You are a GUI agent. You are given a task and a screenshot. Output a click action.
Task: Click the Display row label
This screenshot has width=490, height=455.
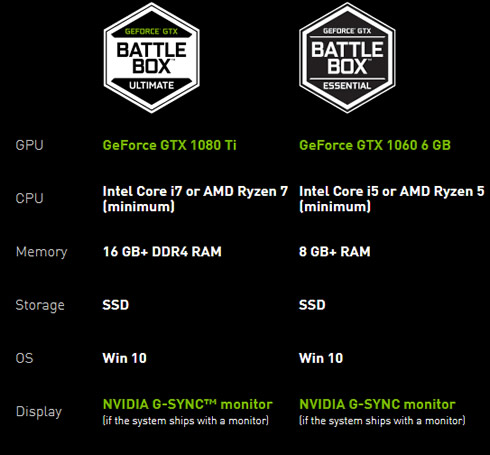[x=39, y=412]
